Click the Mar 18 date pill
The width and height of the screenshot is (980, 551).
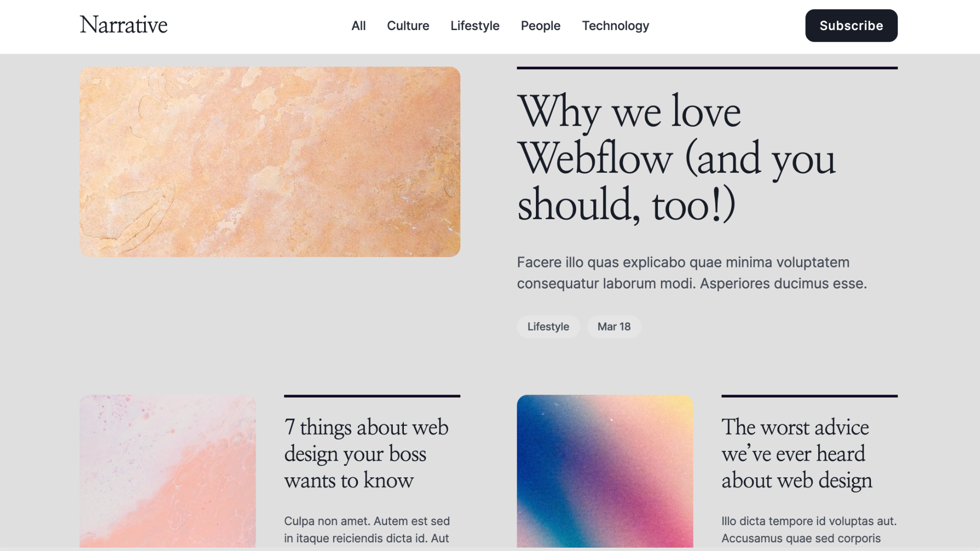[614, 327]
